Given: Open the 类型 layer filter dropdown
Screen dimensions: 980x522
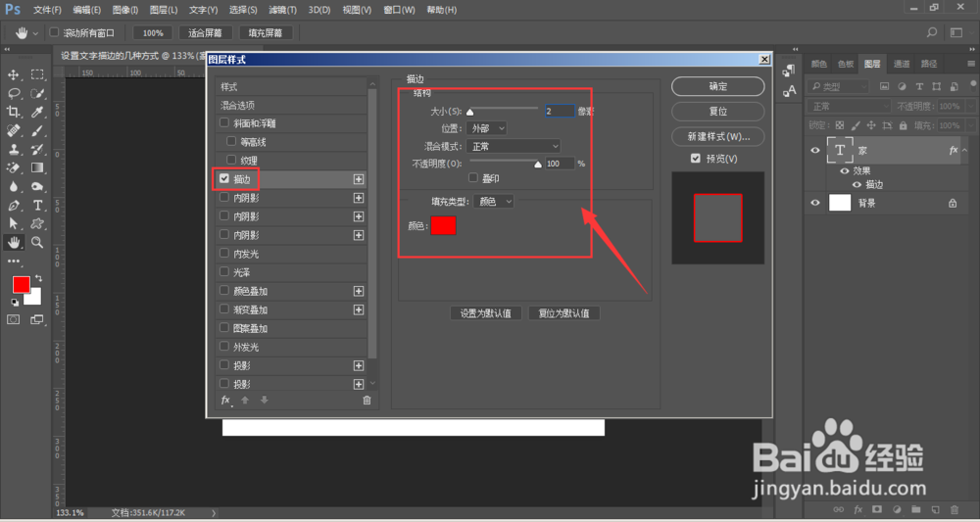Looking at the screenshot, I should (x=838, y=87).
